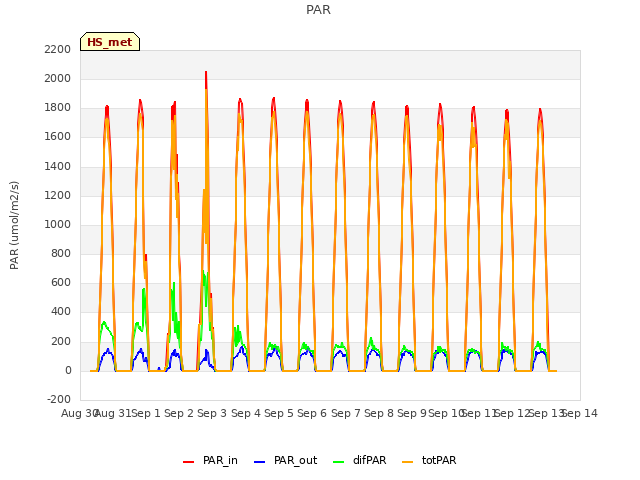Toggle the PAR_out legend entry
640x480 pixels.
(286, 460)
